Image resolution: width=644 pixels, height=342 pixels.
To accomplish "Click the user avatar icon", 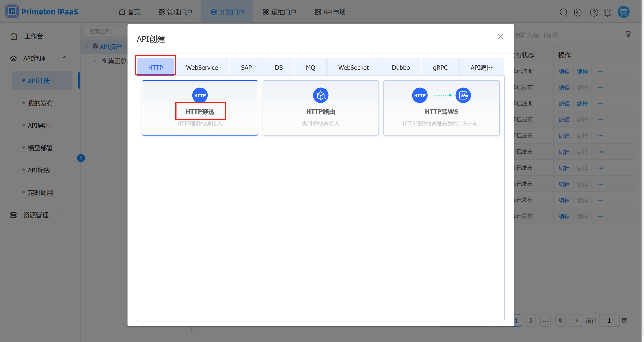I will pyautogui.click(x=623, y=12).
